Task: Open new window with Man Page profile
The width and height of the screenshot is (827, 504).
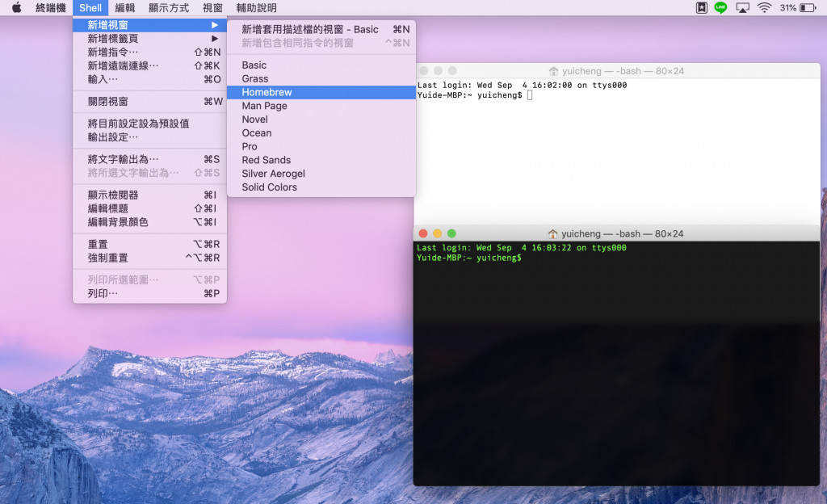Action: tap(321, 106)
